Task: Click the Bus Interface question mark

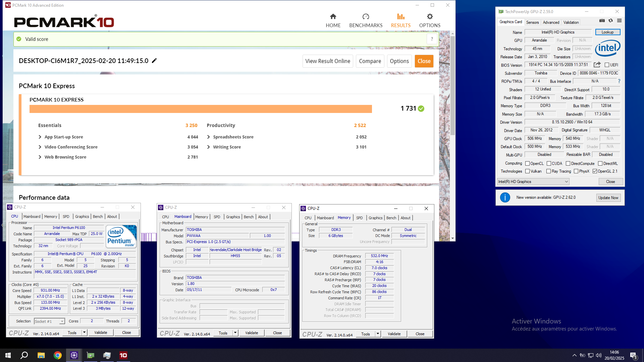Action: pos(619,81)
